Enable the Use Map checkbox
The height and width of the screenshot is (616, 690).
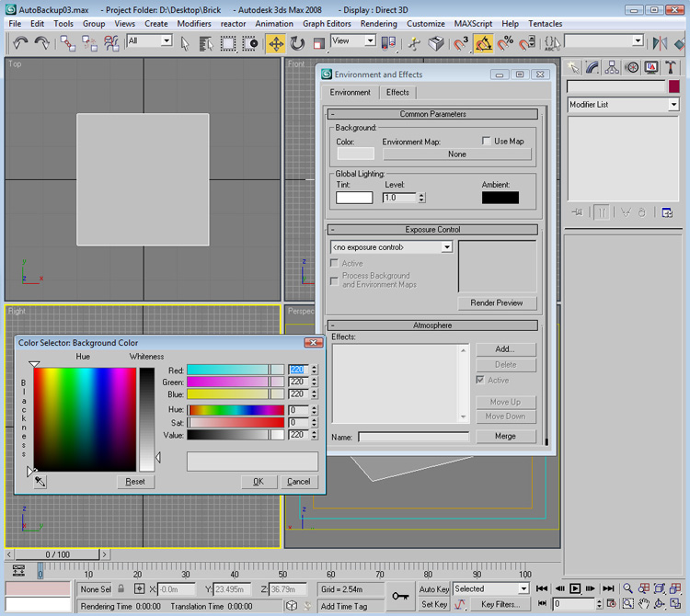click(488, 141)
